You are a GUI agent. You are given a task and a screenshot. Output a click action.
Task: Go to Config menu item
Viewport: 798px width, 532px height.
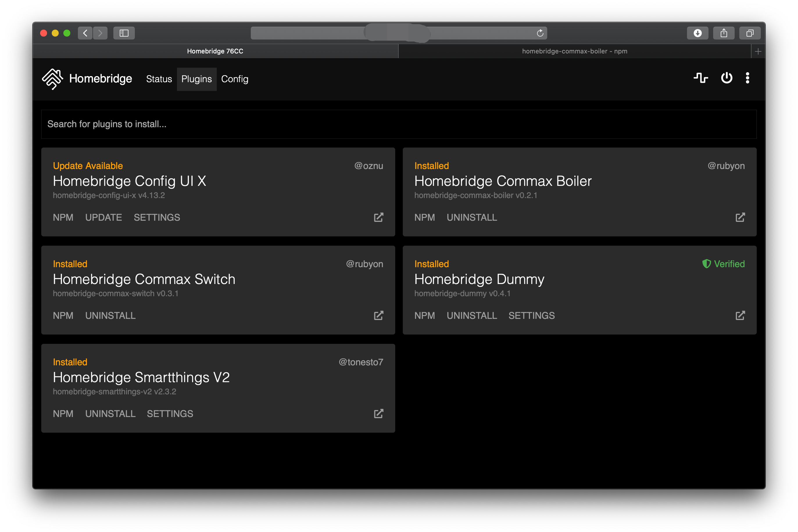click(235, 79)
